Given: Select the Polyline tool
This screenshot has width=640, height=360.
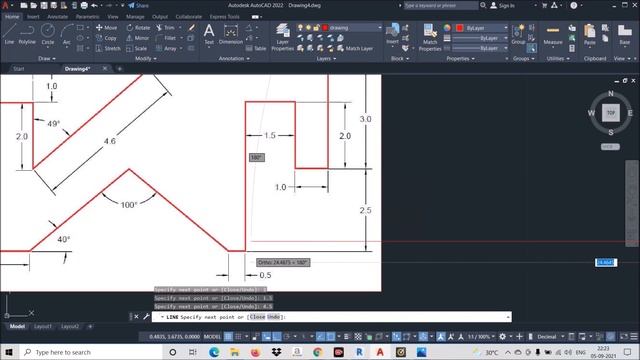Looking at the screenshot, I should click(27, 34).
